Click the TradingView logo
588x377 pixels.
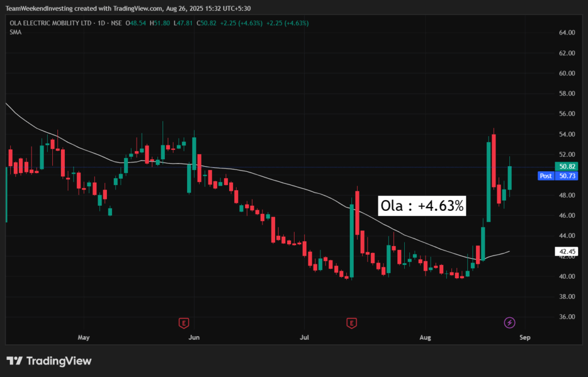(49, 361)
